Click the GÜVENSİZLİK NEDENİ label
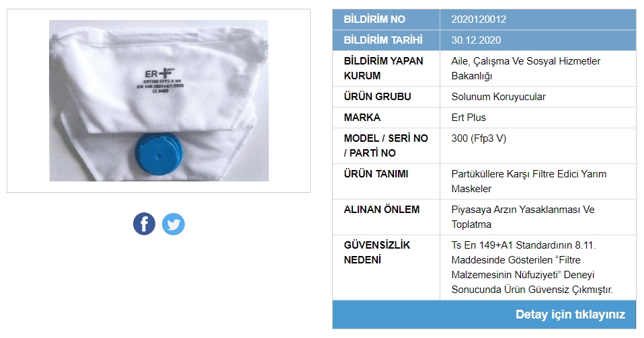Viewport: 644px width, 338px height. pos(376,252)
